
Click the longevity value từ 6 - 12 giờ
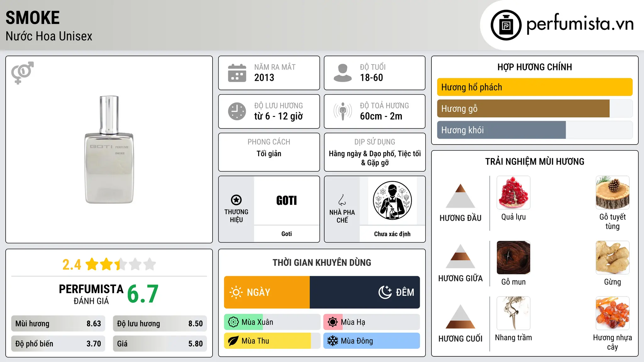[279, 116]
